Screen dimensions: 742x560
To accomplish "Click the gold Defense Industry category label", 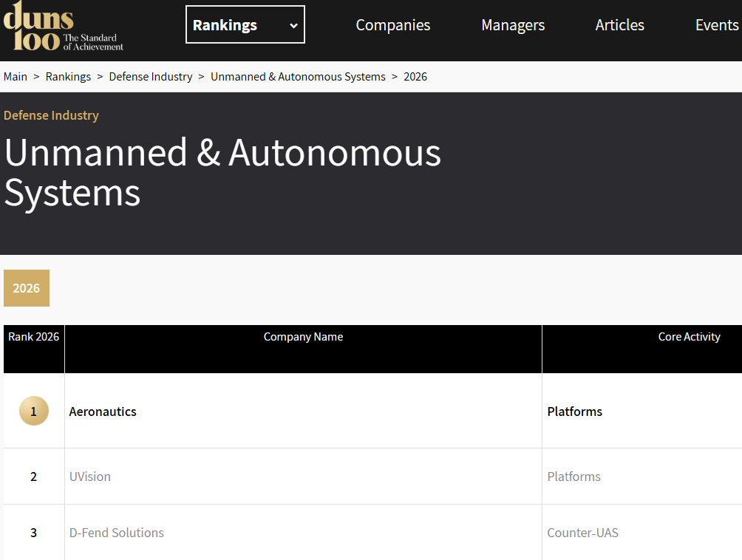I will 51,115.
